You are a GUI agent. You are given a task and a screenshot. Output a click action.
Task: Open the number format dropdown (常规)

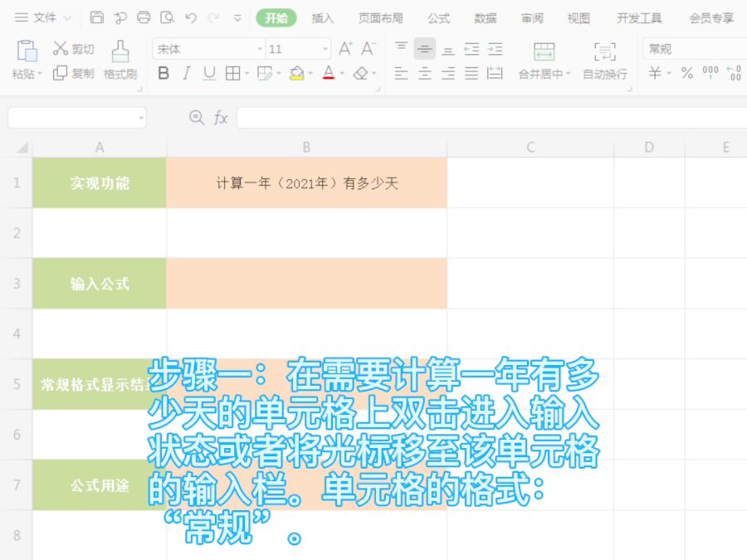695,49
